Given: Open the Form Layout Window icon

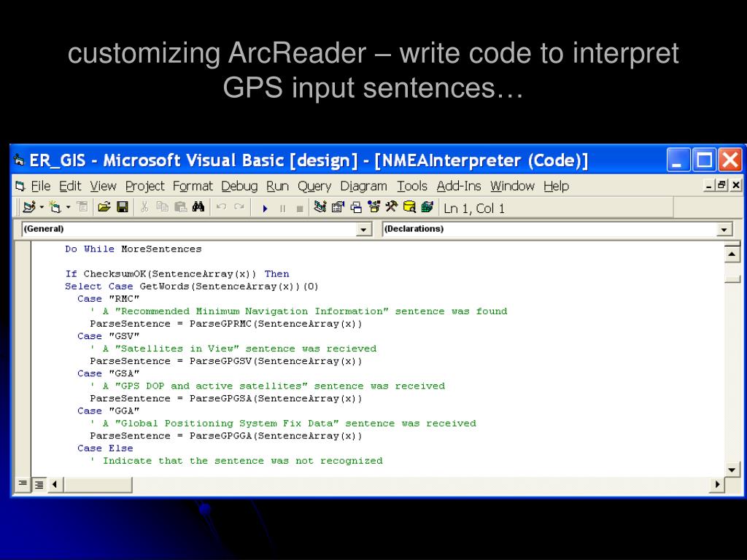Looking at the screenshot, I should 356,207.
